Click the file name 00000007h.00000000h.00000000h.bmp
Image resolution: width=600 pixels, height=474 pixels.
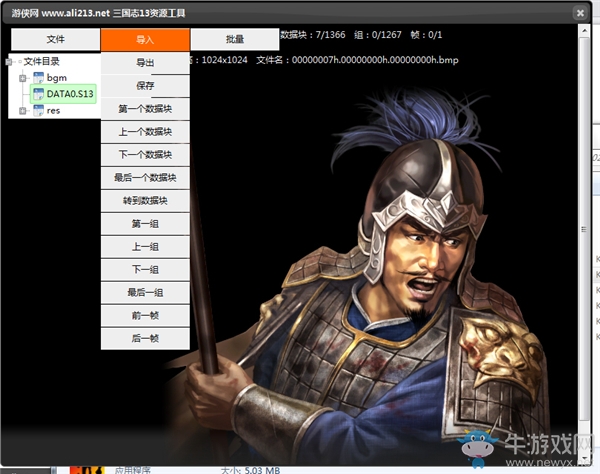pyautogui.click(x=375, y=60)
